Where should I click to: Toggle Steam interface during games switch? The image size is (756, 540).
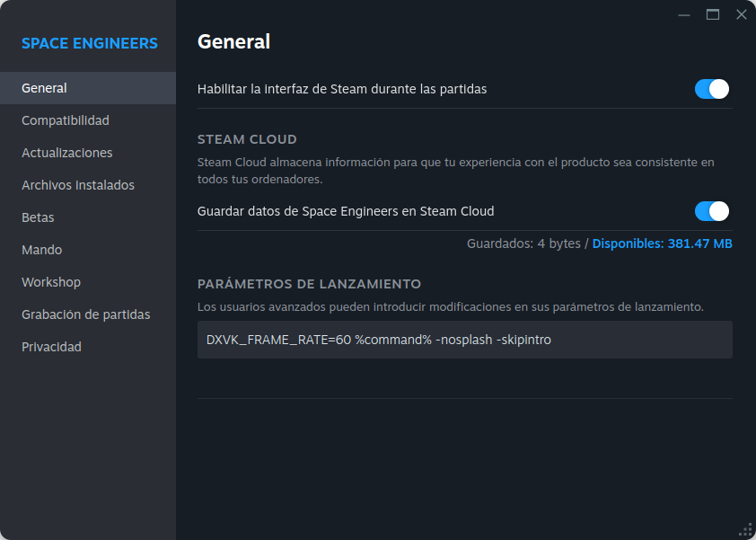pos(712,89)
